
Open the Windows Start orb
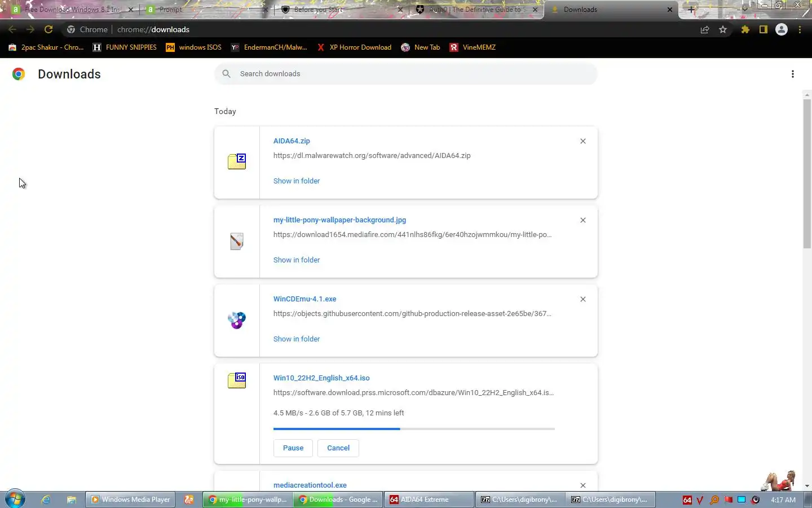point(15,499)
